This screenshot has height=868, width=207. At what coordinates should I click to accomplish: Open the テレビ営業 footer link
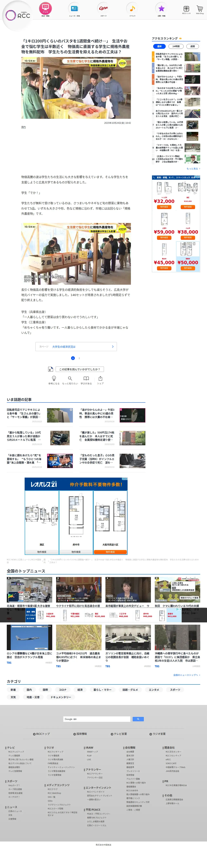[119, 734]
